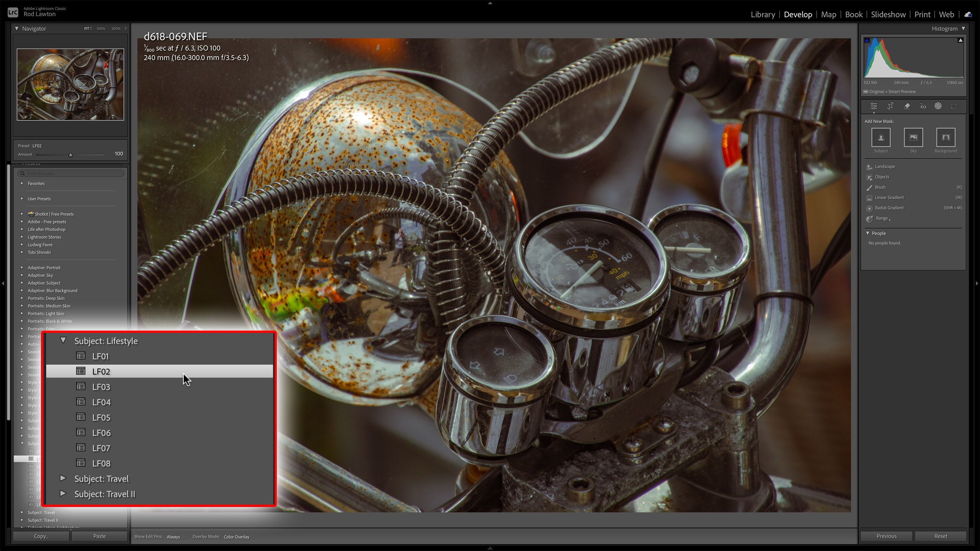Screen dimensions: 980x551
Task: Activate the Red Eye correction tool
Action: (x=923, y=106)
